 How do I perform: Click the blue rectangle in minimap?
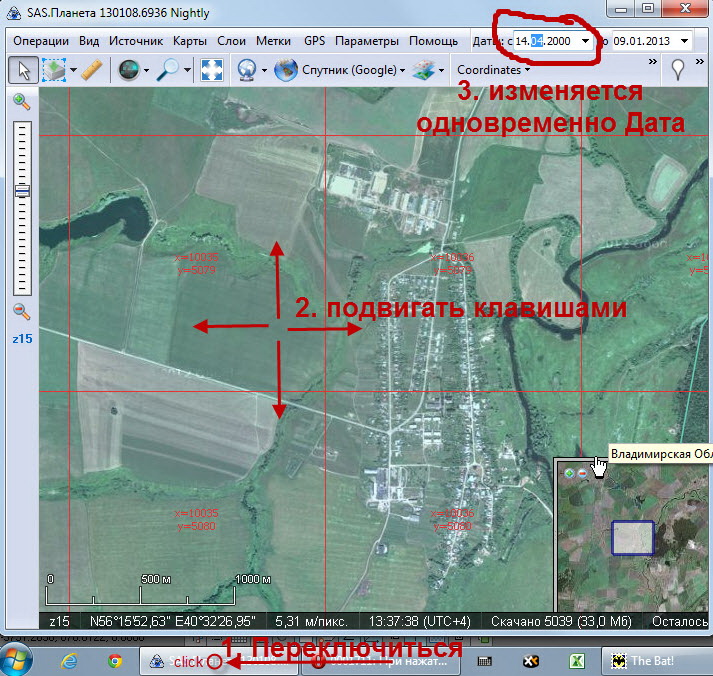pos(632,537)
